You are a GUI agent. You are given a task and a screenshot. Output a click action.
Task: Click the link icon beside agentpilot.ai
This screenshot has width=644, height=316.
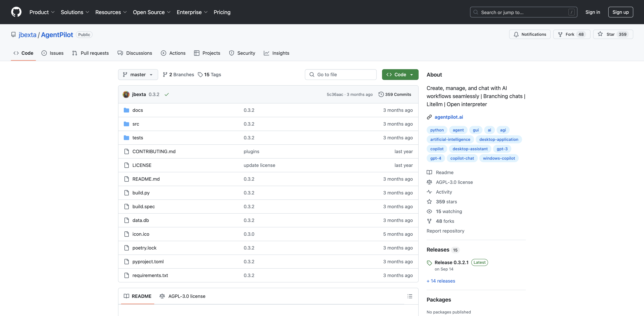429,117
